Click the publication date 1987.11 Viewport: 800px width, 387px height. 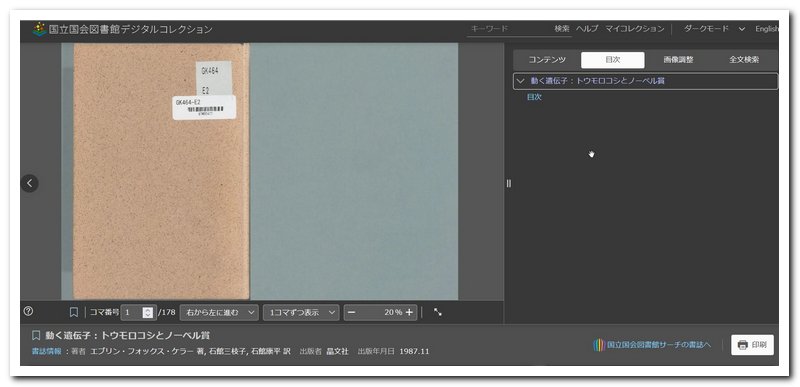(414, 351)
